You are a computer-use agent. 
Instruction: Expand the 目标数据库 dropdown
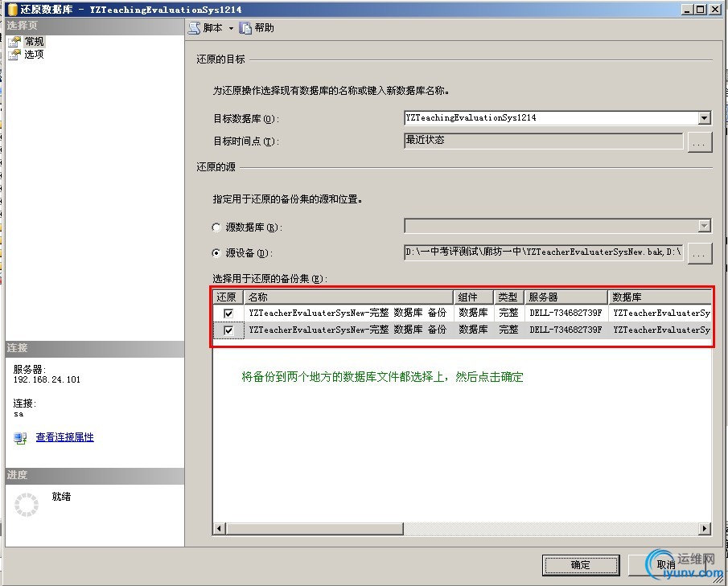(x=705, y=118)
